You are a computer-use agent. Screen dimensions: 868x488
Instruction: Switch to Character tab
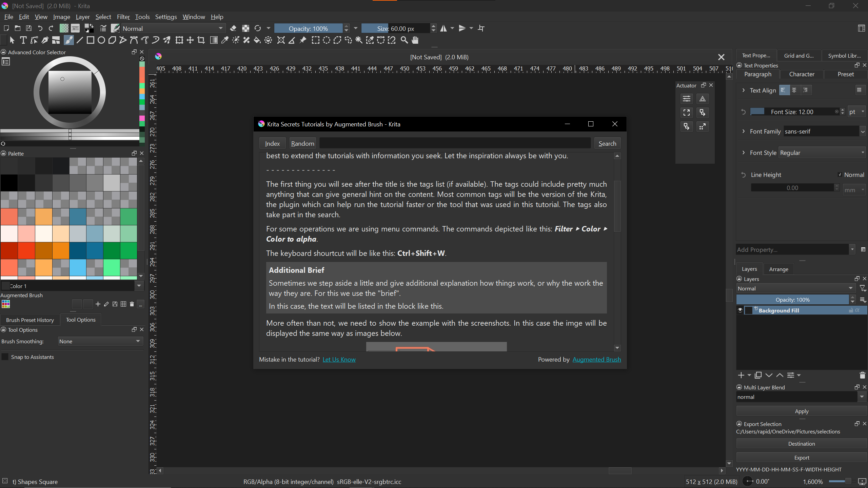[802, 74]
